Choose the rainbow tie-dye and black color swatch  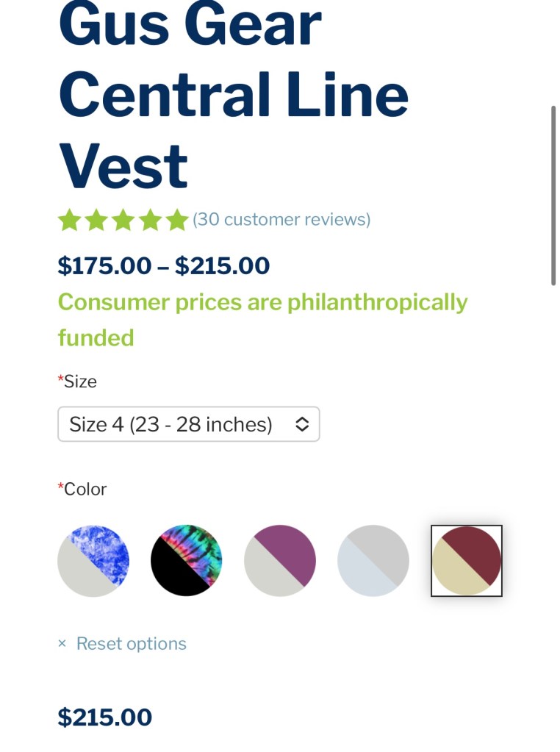[x=187, y=561]
